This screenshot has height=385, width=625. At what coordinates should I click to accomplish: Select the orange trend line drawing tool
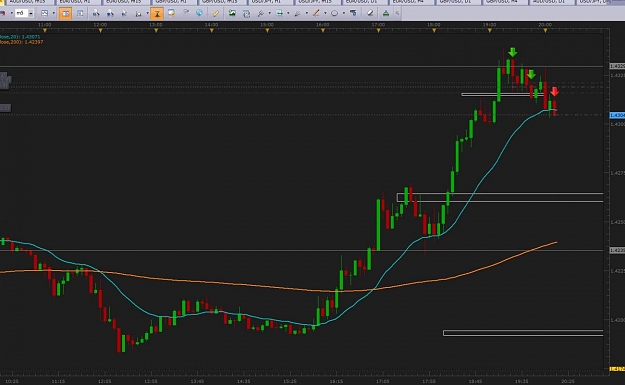click(x=316, y=13)
